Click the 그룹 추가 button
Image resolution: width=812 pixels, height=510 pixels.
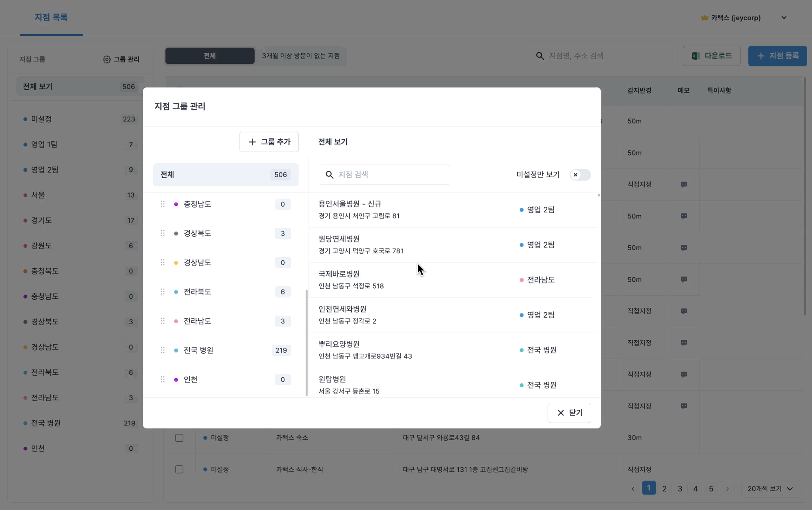coord(269,142)
